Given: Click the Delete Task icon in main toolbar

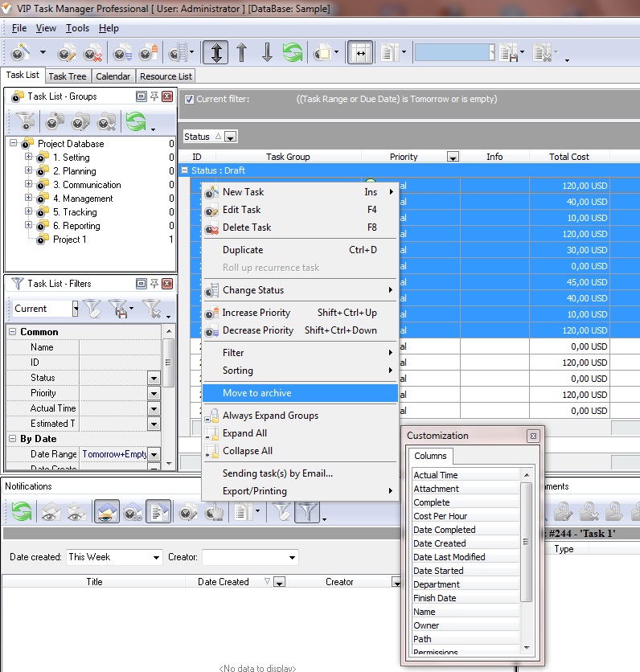Looking at the screenshot, I should click(x=92, y=53).
